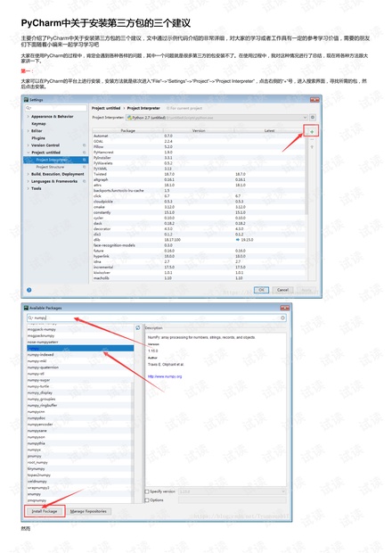Select numpydoc in the list
Screen dimensions: 392x553
coord(80,418)
